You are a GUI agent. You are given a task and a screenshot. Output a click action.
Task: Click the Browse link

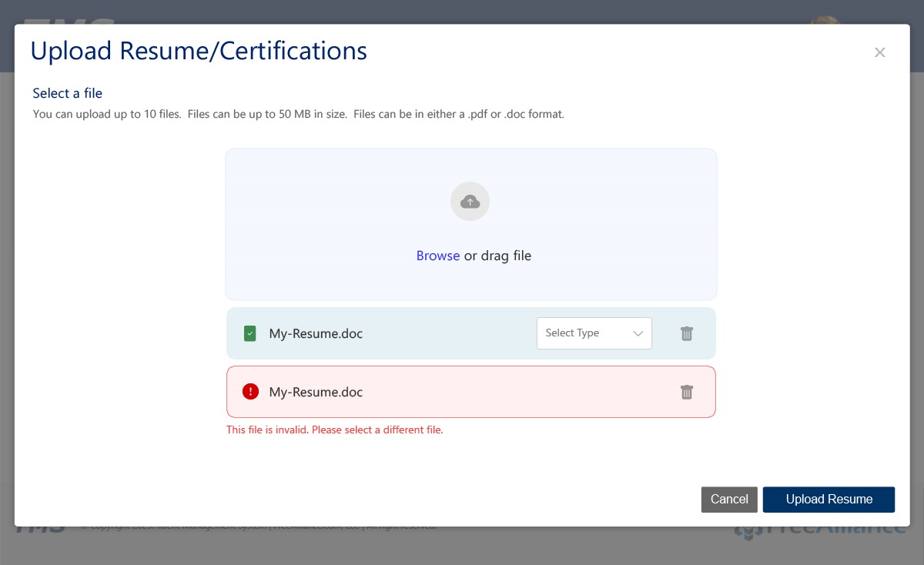pyautogui.click(x=437, y=256)
